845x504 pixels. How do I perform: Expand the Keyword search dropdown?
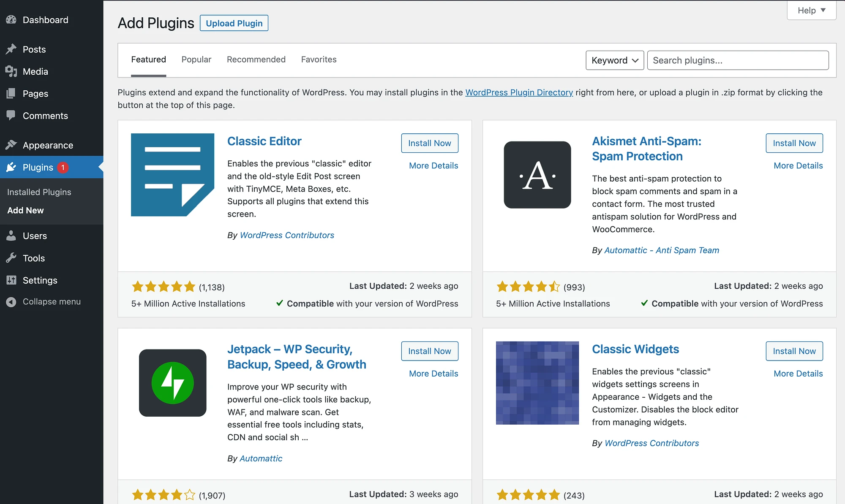[x=614, y=60]
